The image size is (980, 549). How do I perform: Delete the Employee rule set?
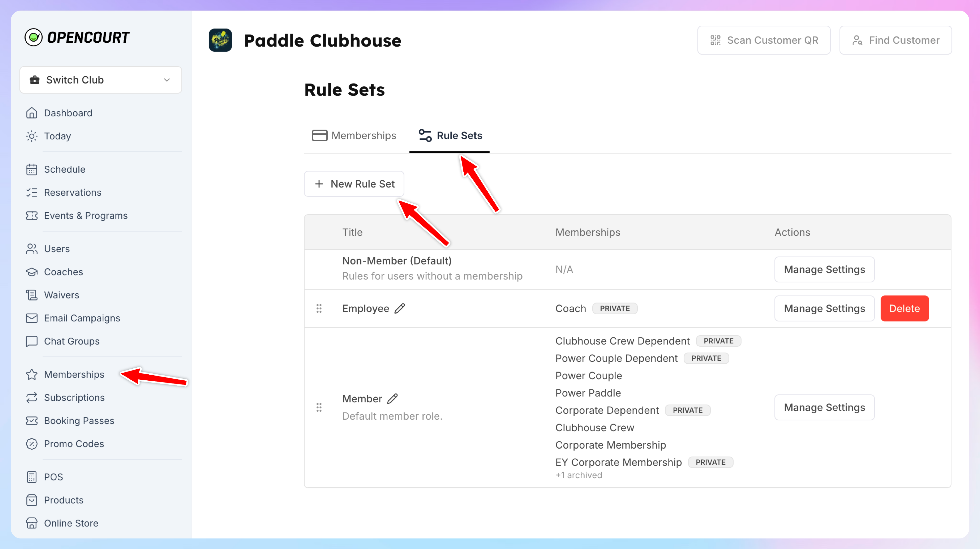(905, 308)
